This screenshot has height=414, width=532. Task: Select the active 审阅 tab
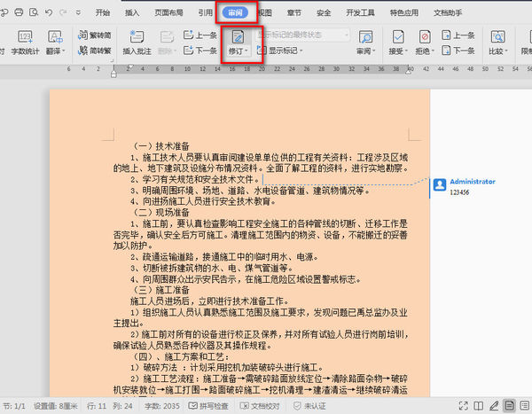pos(236,13)
